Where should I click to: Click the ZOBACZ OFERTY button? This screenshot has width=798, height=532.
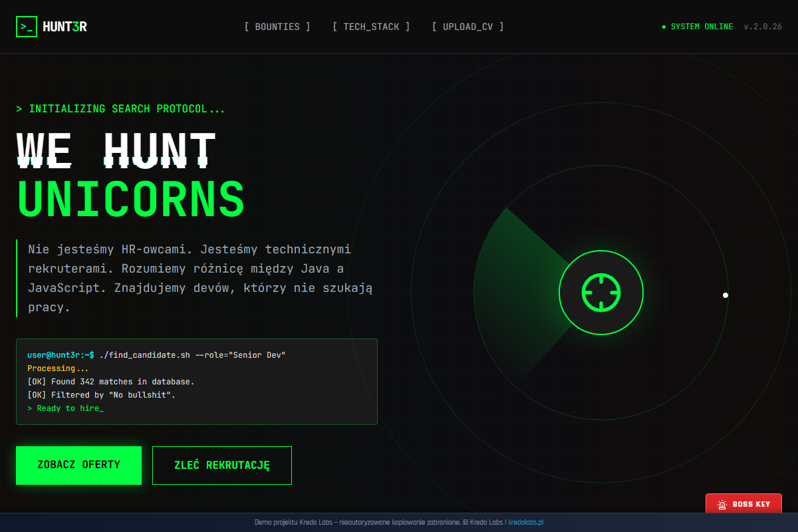click(x=78, y=465)
